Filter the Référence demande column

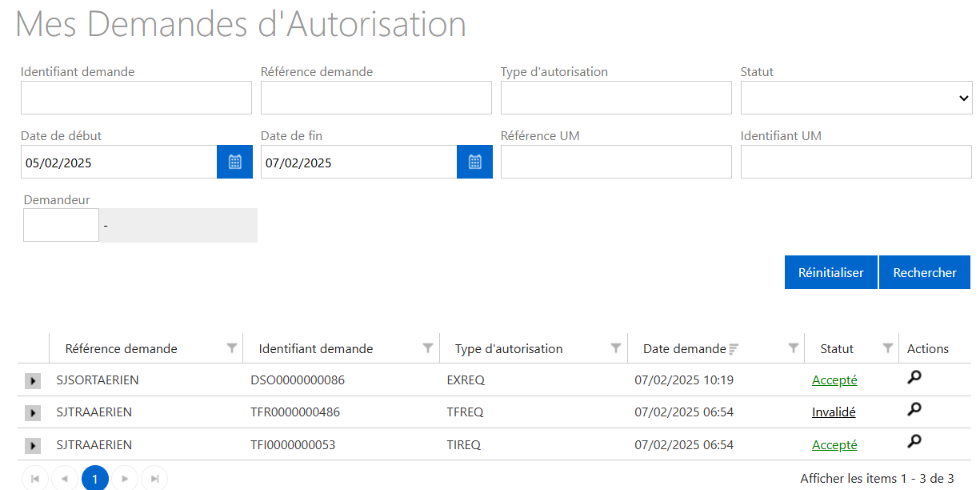(232, 348)
